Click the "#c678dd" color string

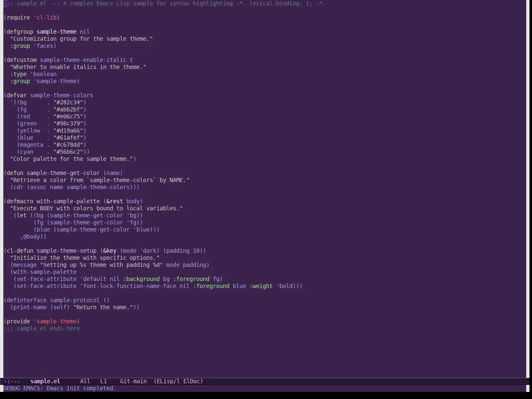(x=68, y=145)
